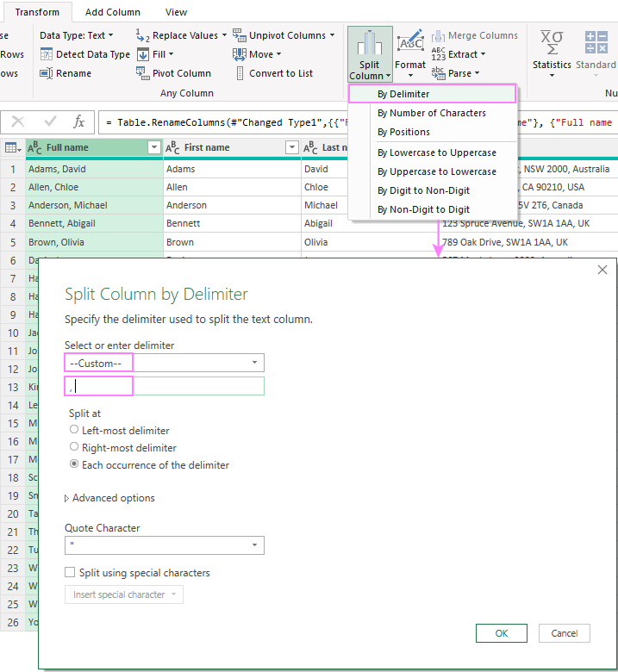
Task: Select the Left-most delimiter radio button
Action: 74,429
